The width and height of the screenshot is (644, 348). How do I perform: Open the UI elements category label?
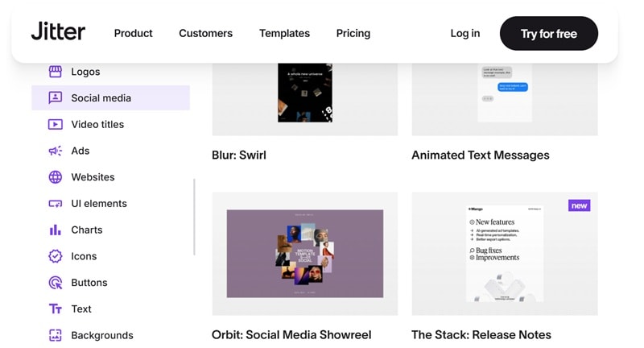[99, 203]
